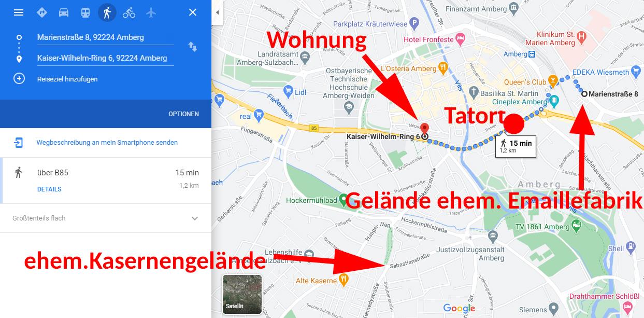Expand the Größtenteils flach elevation info

point(194,218)
